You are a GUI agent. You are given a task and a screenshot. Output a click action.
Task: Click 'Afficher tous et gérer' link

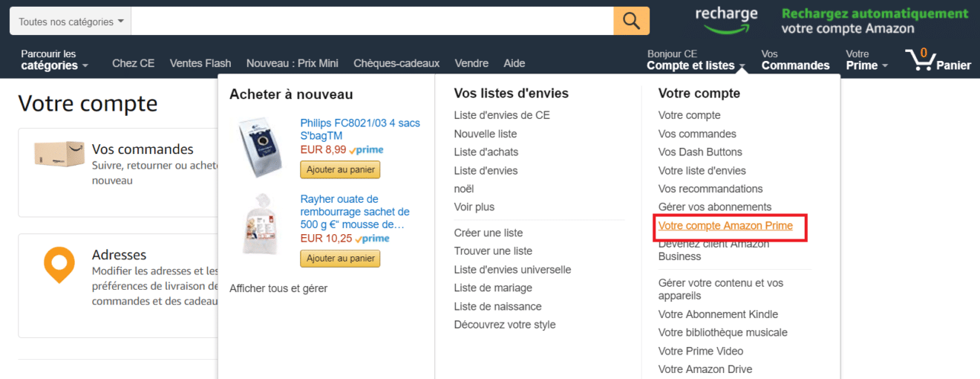click(x=278, y=288)
